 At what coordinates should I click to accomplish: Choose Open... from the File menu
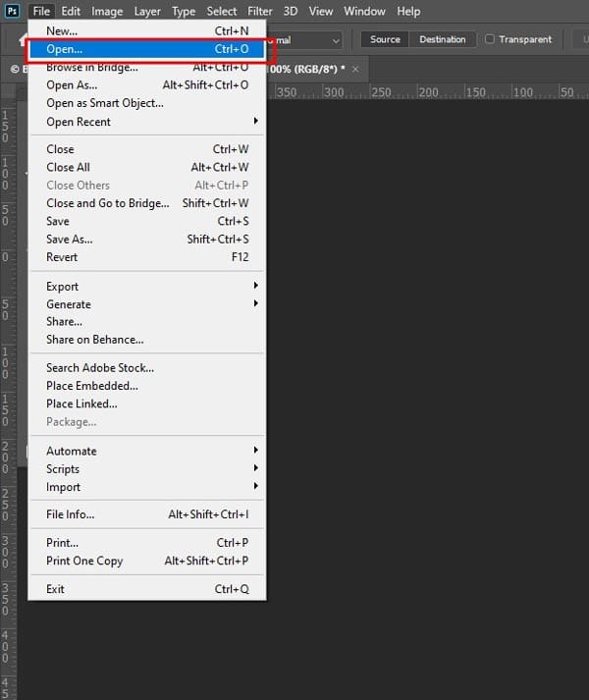[147, 49]
